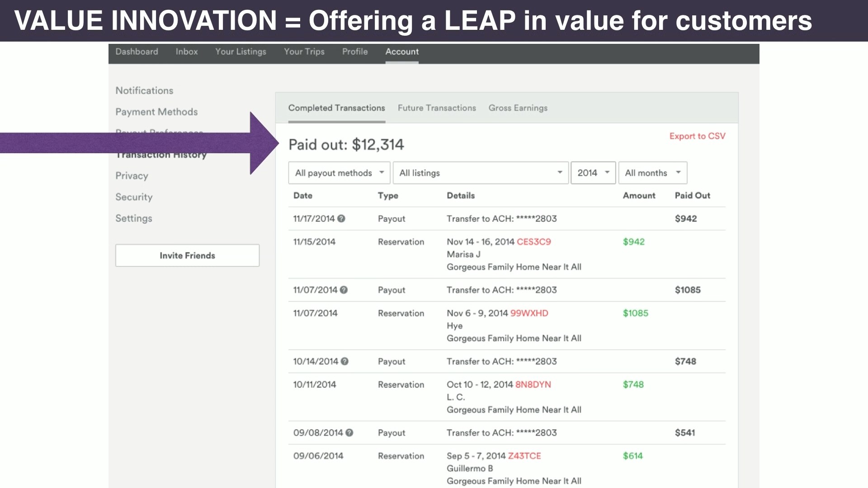The width and height of the screenshot is (868, 488).
Task: Click the date 10/11/2014
Action: coord(315,385)
